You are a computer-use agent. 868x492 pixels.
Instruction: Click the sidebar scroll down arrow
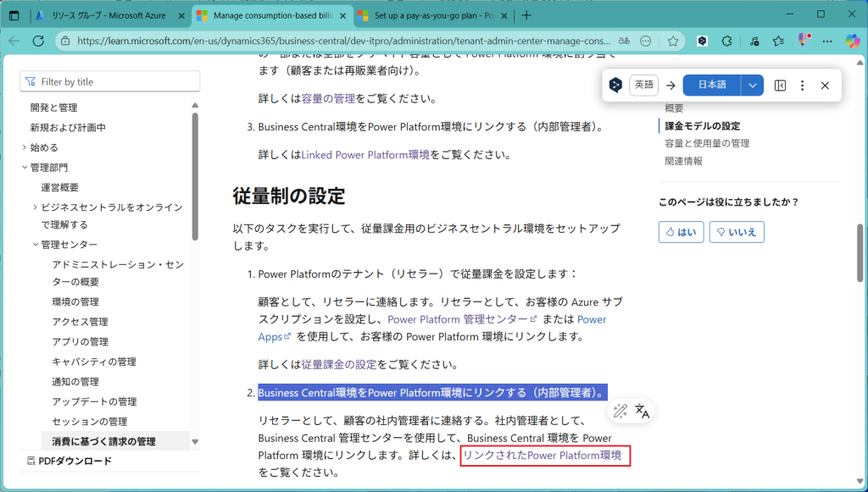click(x=195, y=441)
